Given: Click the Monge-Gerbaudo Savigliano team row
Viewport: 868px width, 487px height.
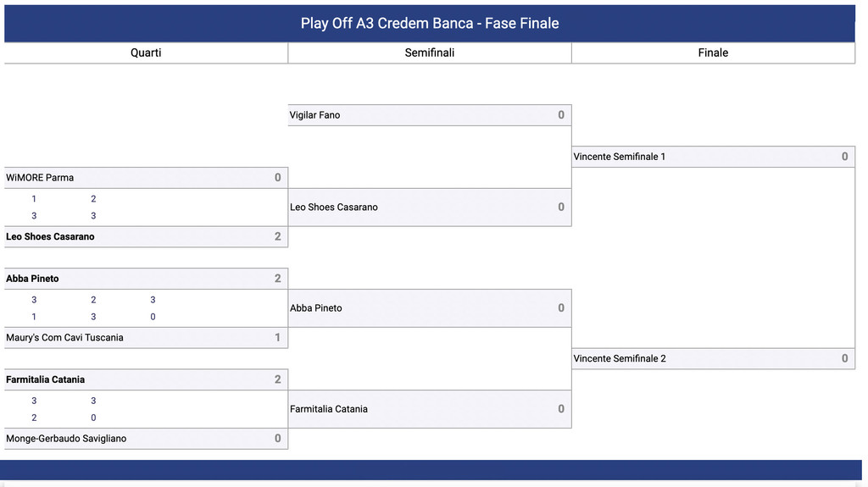Looking at the screenshot, I should tap(146, 439).
